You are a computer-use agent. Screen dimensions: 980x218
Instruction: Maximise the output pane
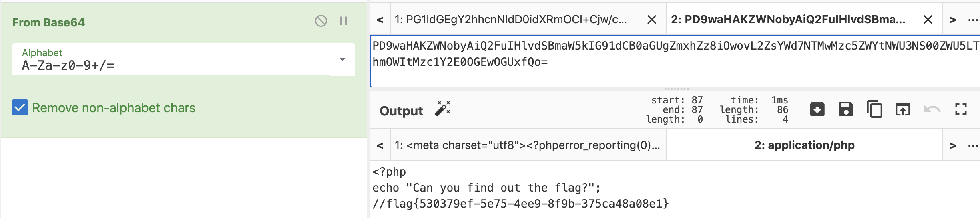(961, 109)
